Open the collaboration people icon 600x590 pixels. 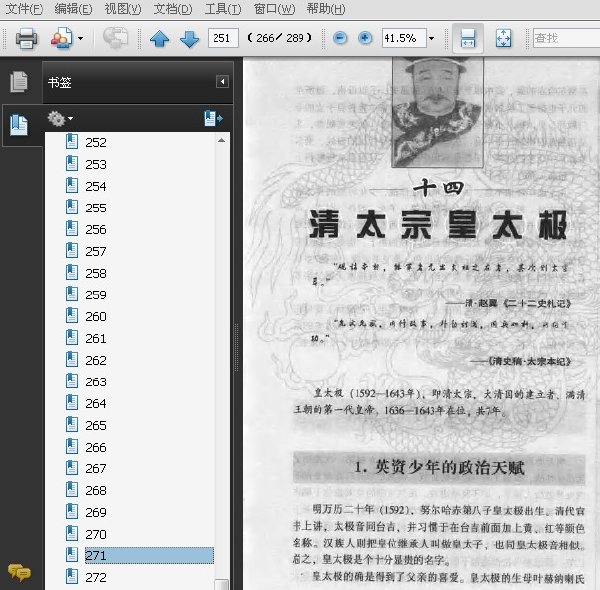(61, 38)
